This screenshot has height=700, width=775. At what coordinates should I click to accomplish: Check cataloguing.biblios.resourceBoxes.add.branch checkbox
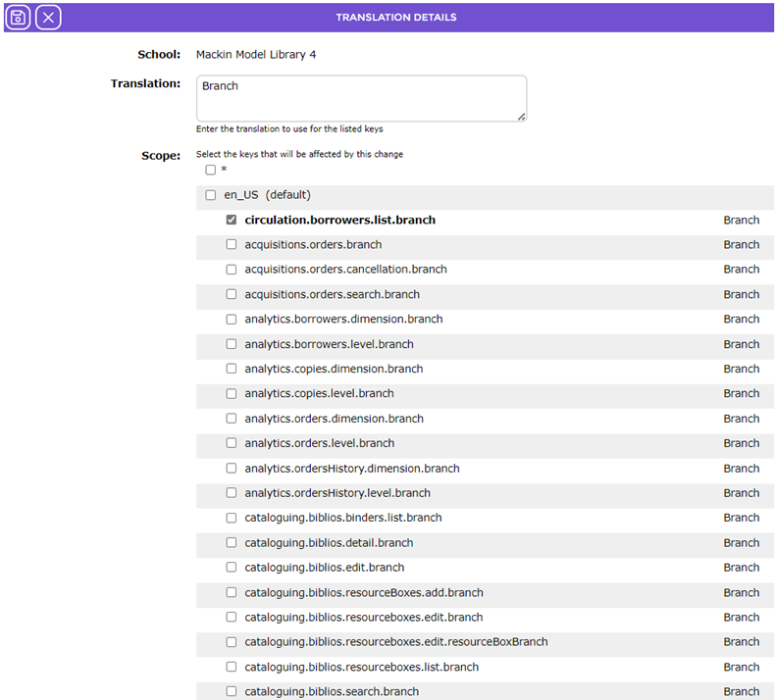click(232, 592)
